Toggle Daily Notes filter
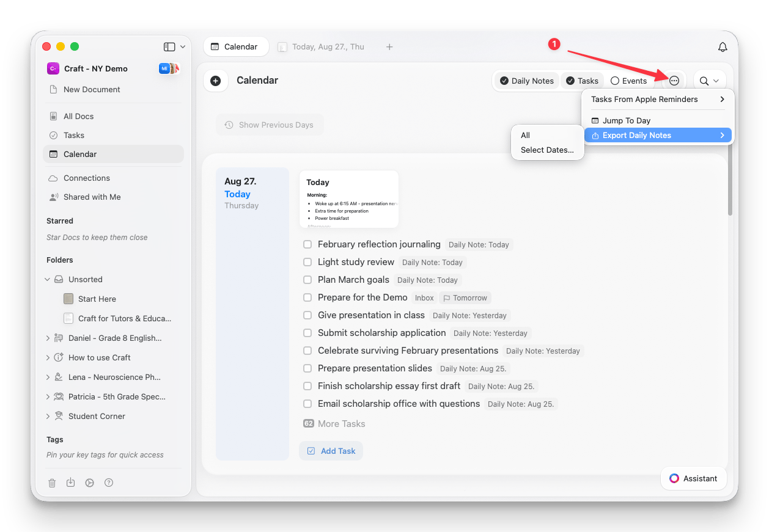769x532 pixels. [x=526, y=81]
